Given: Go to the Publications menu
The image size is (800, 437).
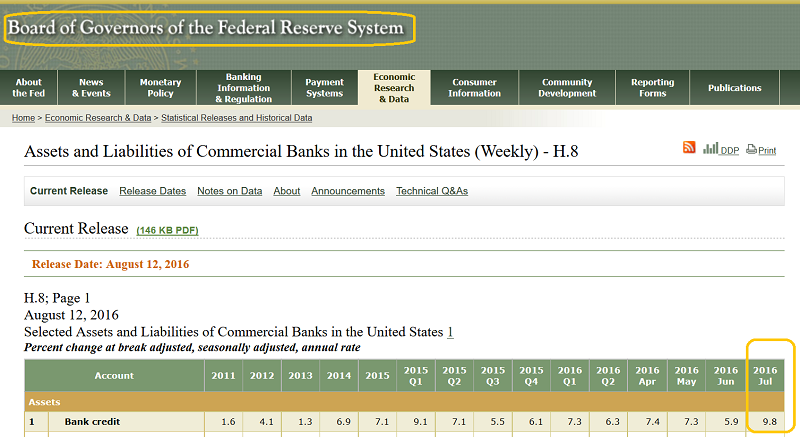Looking at the screenshot, I should click(734, 88).
